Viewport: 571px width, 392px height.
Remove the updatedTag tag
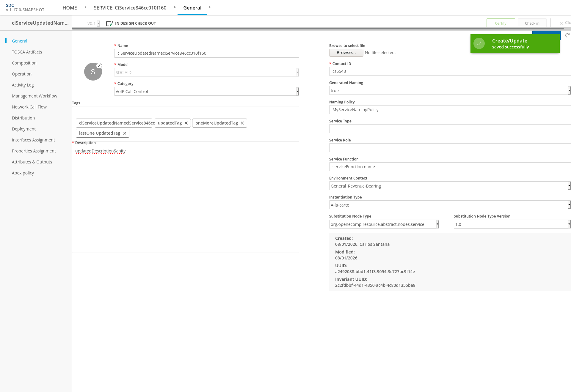(x=186, y=123)
